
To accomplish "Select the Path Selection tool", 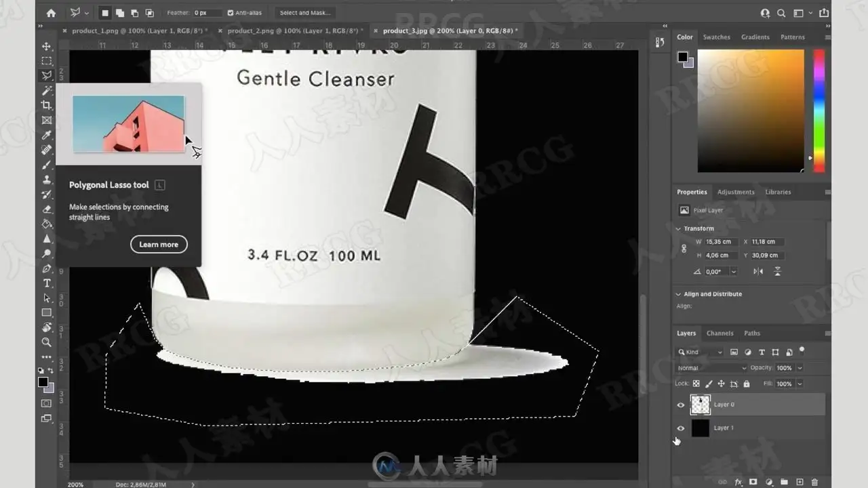I will coord(47,298).
